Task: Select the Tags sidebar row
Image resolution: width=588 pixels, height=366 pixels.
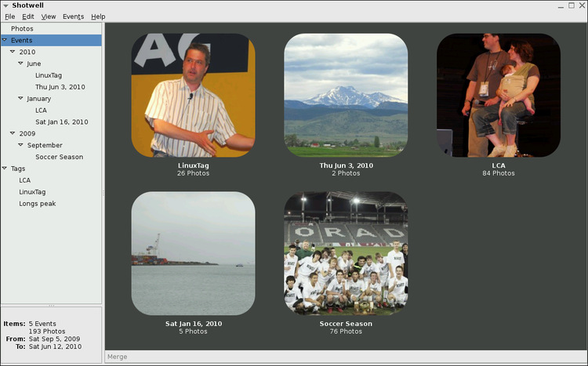Action: coord(51,169)
